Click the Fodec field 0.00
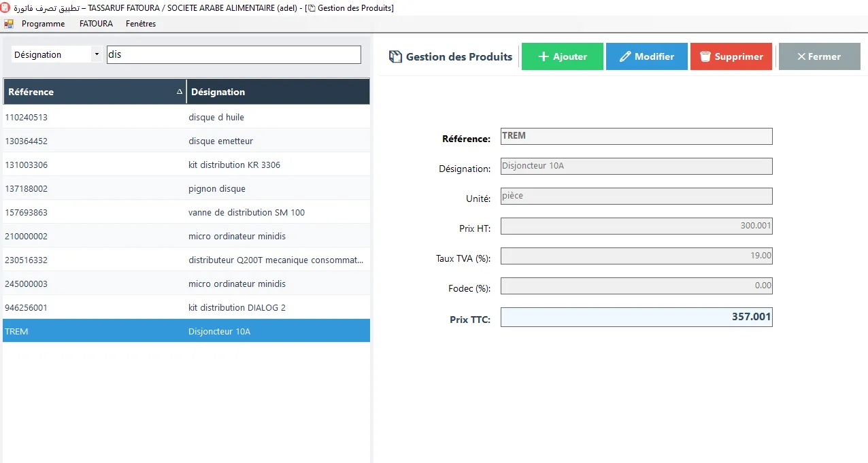Screen dimensions: 868x463 pyautogui.click(x=637, y=286)
